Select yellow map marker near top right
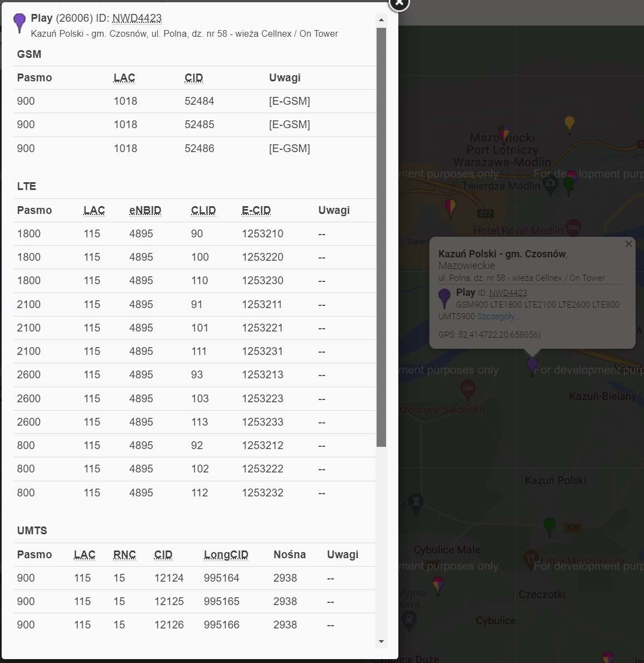Image resolution: width=644 pixels, height=663 pixels. pyautogui.click(x=569, y=125)
